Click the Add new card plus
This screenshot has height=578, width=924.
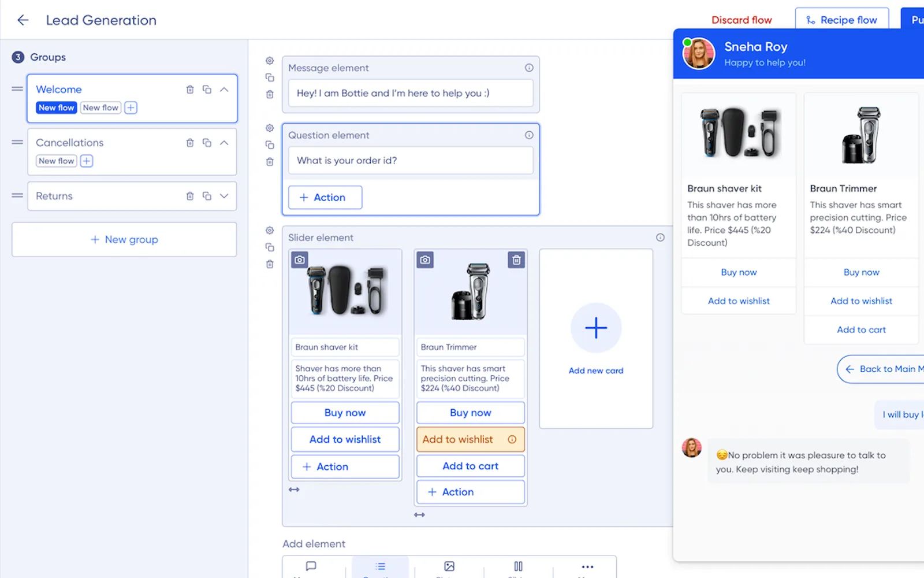(596, 328)
